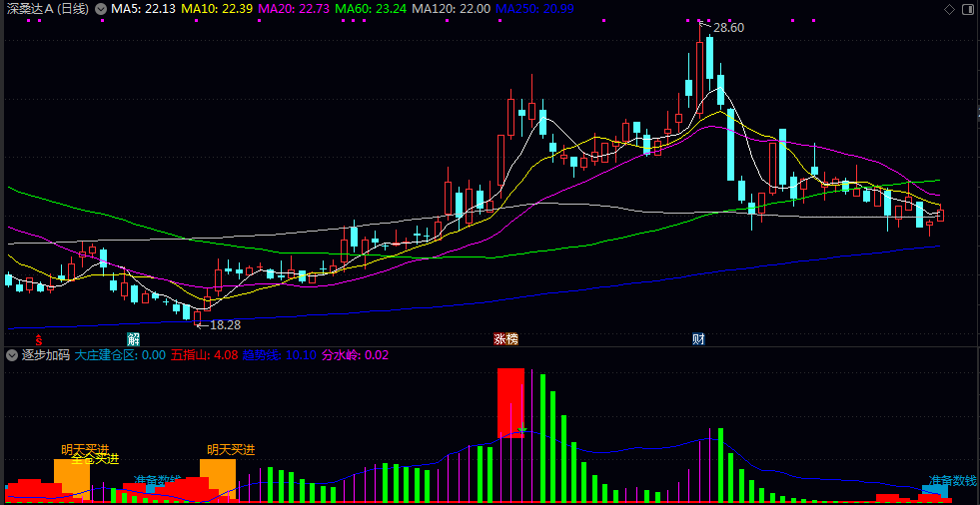980x505 pixels.
Task: Click the green star marker in indicator panel
Action: coord(522,428)
